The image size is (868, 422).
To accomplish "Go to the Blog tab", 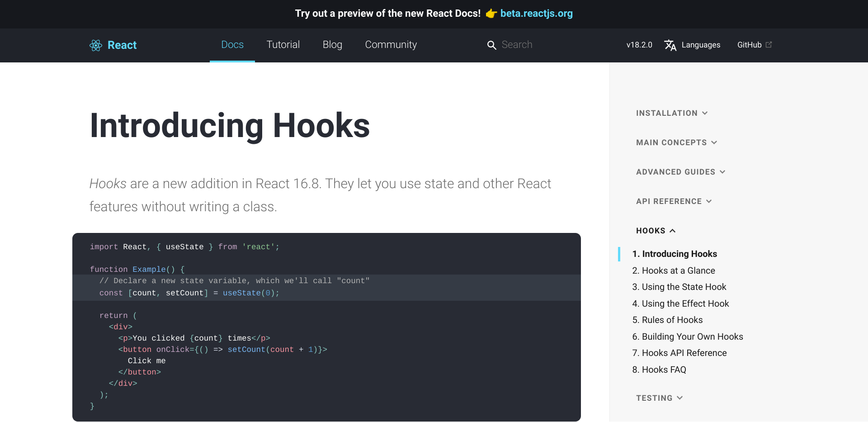I will pyautogui.click(x=332, y=45).
